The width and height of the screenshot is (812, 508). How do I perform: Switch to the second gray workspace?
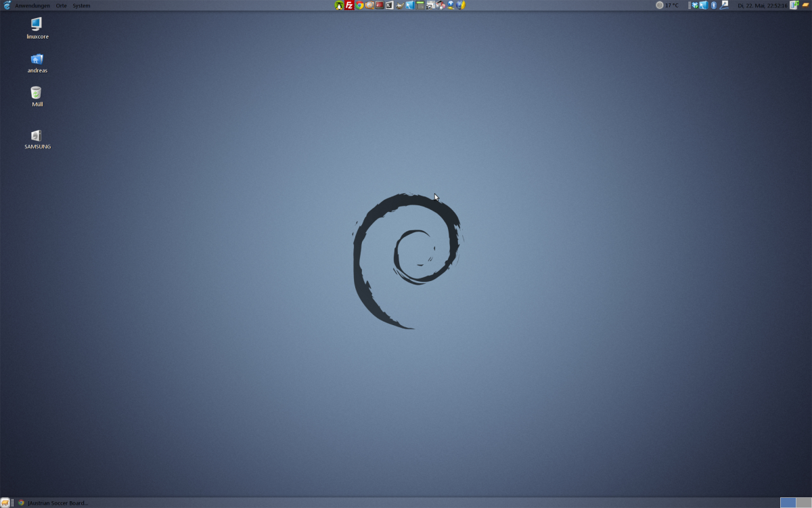pyautogui.click(x=804, y=503)
